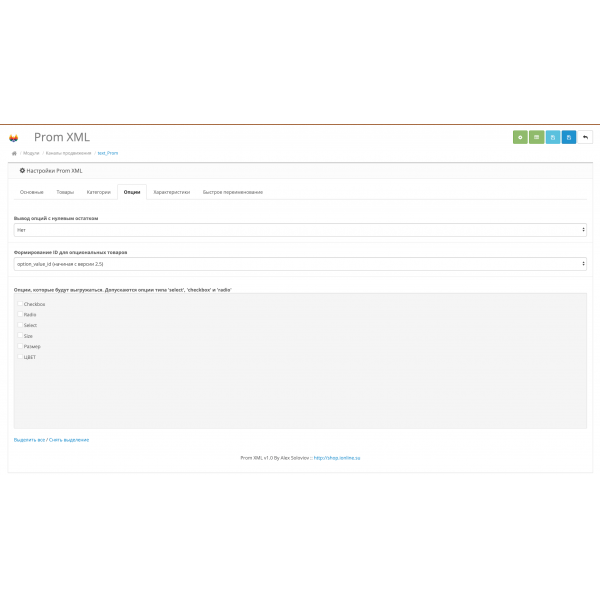The width and height of the screenshot is (600, 600).
Task: Switch to the Характеристики tab
Action: pos(172,192)
